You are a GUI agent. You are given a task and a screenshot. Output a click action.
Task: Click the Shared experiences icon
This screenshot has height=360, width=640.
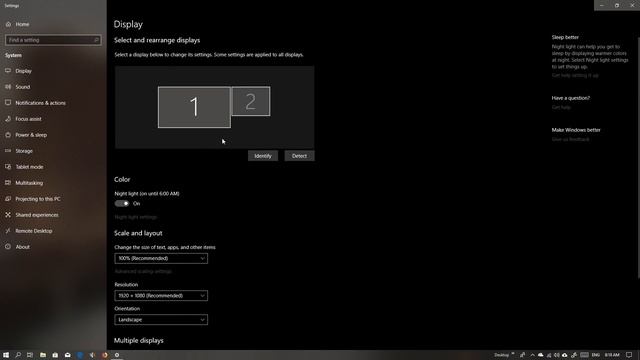point(8,214)
